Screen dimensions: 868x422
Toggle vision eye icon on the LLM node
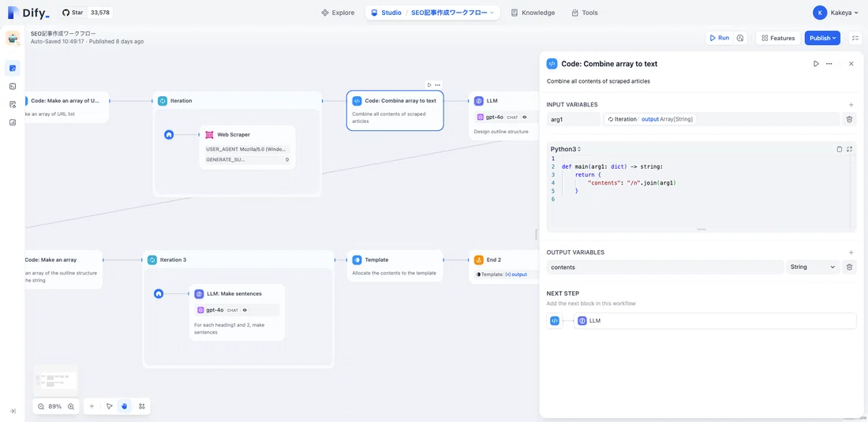coord(524,118)
